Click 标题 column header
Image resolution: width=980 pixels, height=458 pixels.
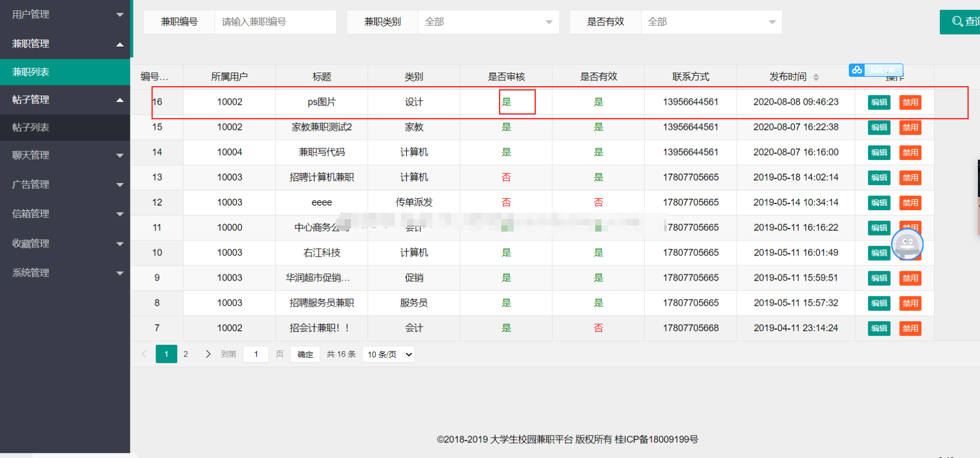pyautogui.click(x=322, y=77)
